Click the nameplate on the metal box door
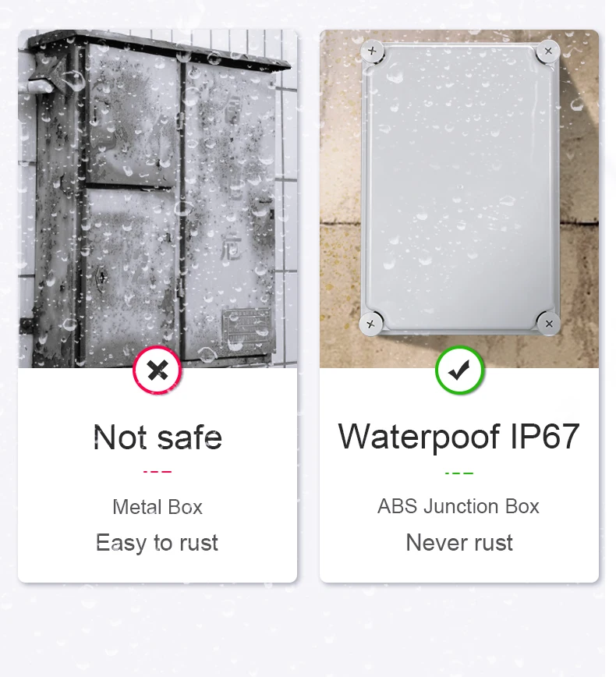The image size is (616, 677). (x=246, y=327)
